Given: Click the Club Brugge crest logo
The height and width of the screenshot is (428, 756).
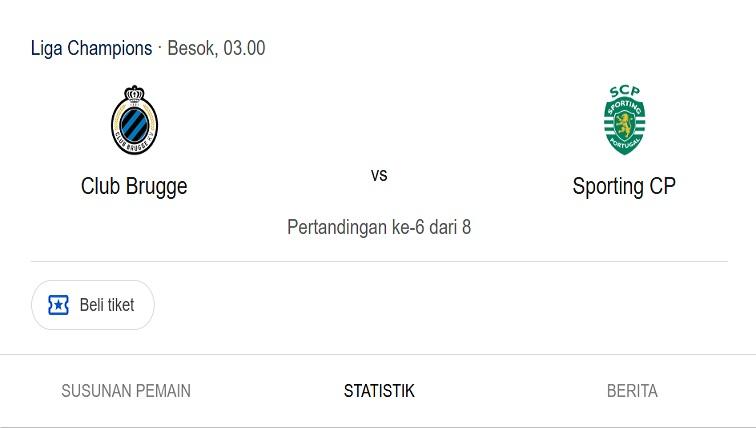Looking at the screenshot, I should 134,121.
